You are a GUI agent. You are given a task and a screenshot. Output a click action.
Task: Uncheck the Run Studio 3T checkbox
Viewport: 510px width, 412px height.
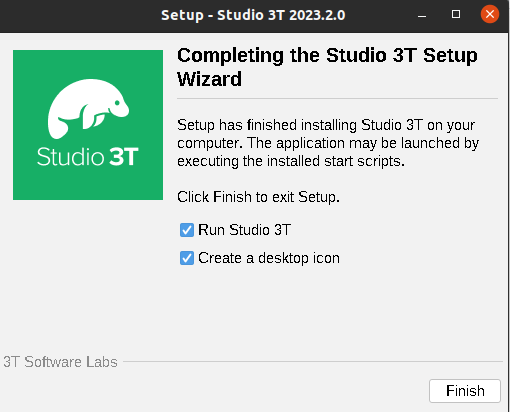(187, 230)
